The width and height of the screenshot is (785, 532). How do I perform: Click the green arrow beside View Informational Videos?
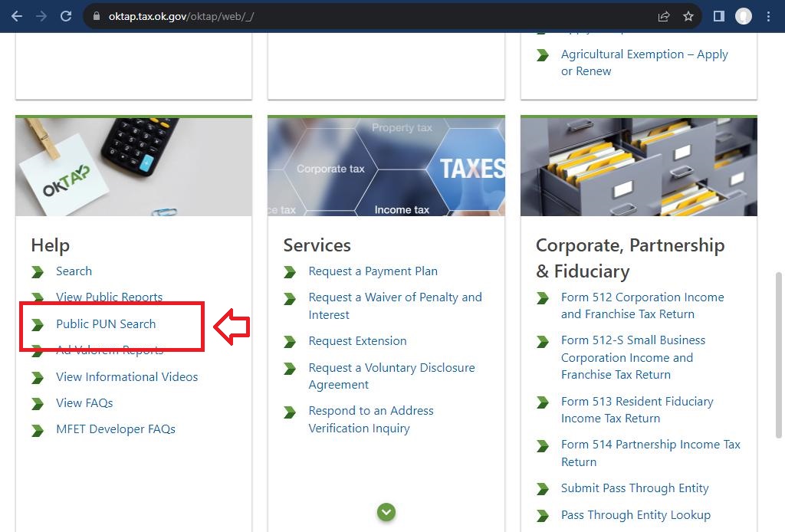[38, 377]
